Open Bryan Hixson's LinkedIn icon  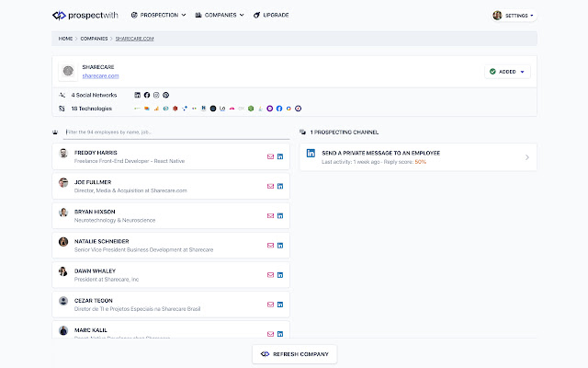(280, 216)
